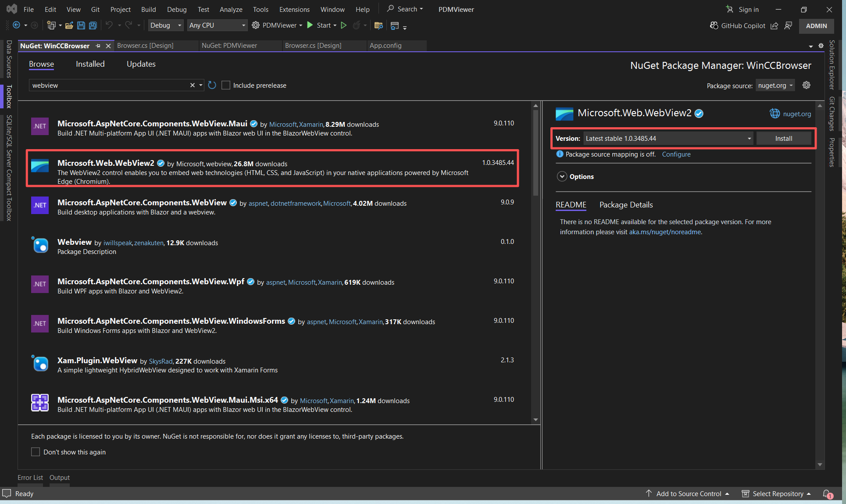
Task: Click Add to Source Control
Action: click(x=688, y=494)
